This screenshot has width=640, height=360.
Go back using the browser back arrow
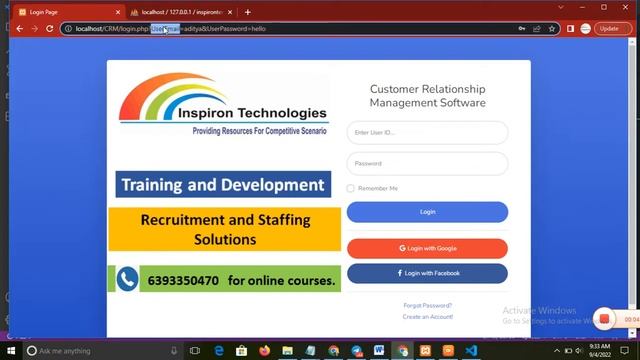[x=20, y=29]
